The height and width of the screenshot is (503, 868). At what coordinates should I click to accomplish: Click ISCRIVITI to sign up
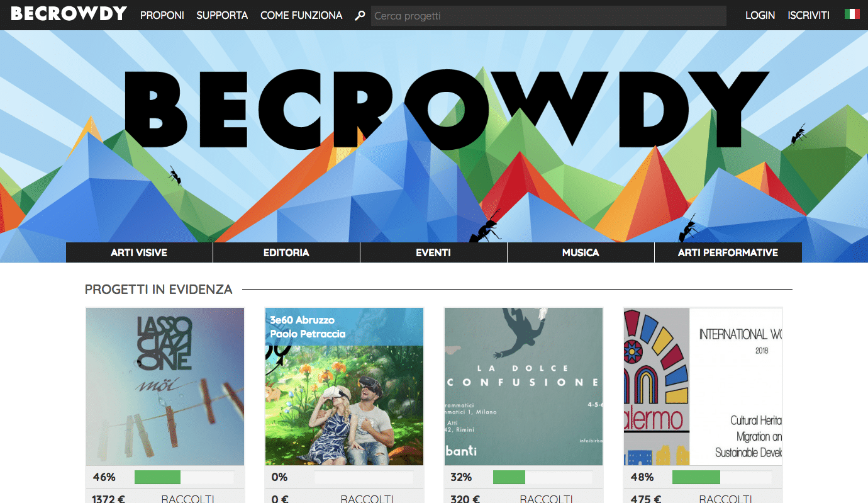click(808, 15)
